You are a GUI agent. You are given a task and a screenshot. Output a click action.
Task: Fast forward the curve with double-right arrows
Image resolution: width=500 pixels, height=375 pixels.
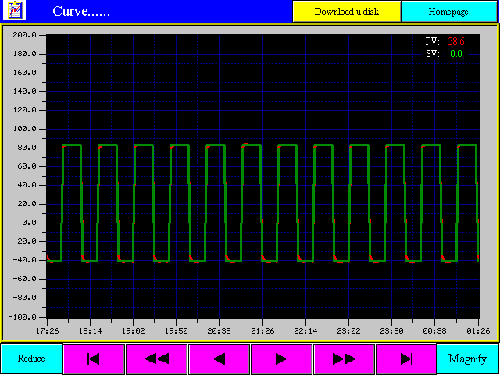[x=344, y=359]
